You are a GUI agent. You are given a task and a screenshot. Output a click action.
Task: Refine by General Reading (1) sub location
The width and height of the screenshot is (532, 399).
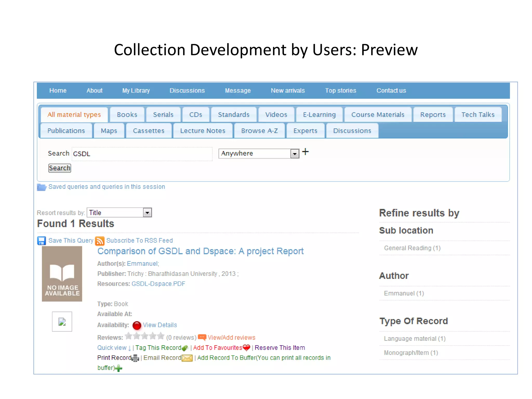[x=412, y=248]
